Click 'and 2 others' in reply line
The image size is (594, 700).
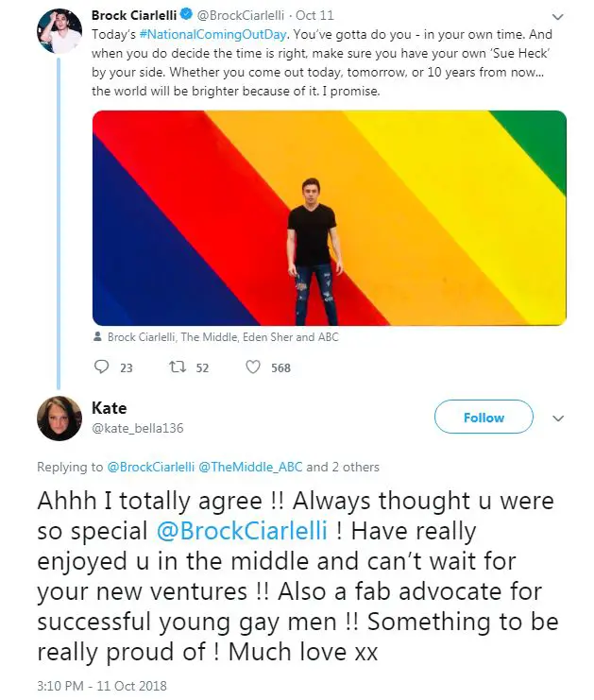click(x=343, y=467)
